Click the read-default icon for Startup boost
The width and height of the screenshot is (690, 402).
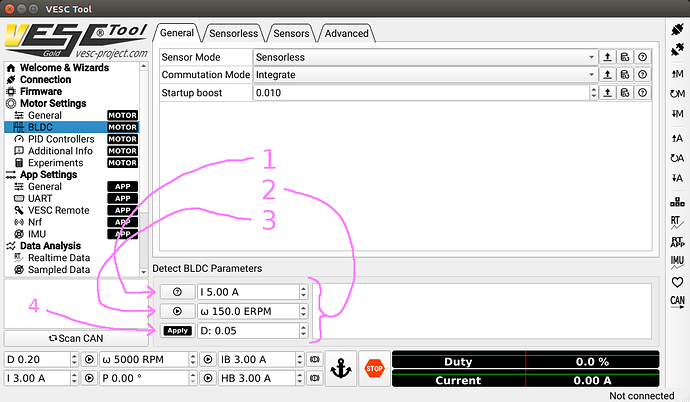coord(625,92)
